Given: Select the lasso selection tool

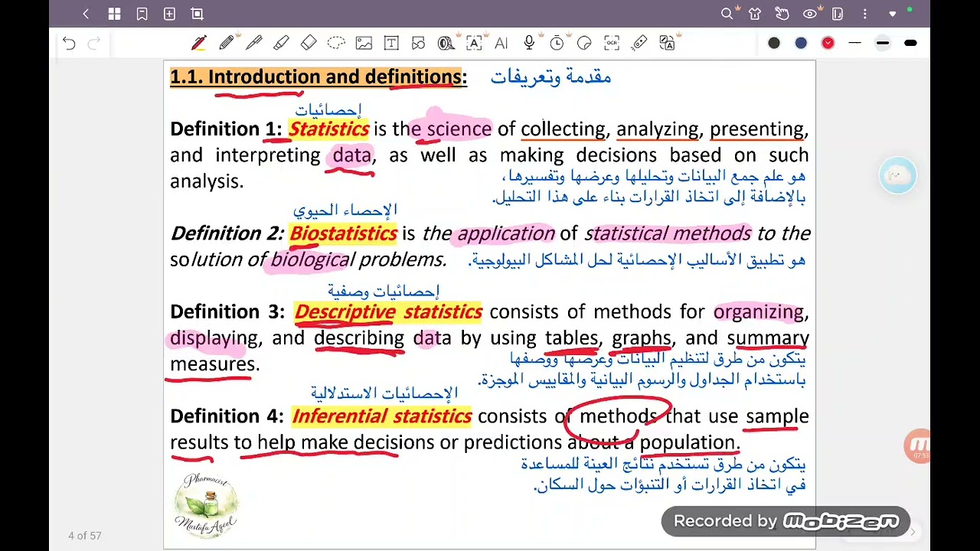Looking at the screenshot, I should (x=336, y=43).
